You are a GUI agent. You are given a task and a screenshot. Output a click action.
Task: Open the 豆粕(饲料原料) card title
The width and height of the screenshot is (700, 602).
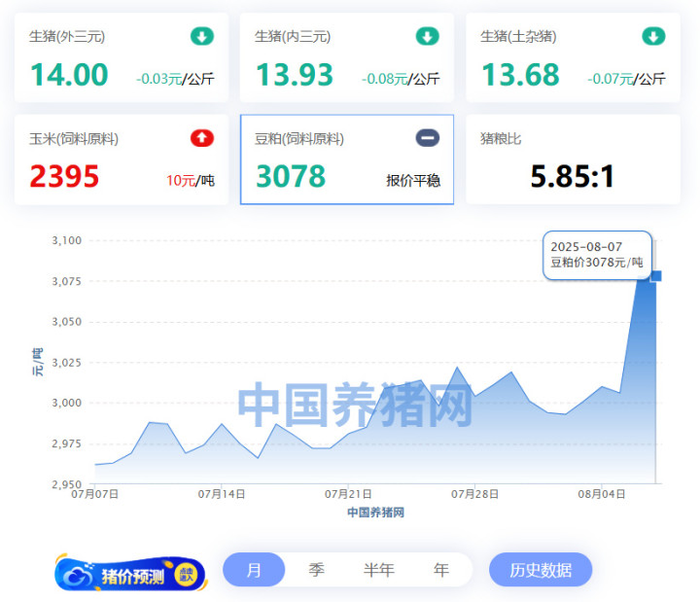[299, 139]
